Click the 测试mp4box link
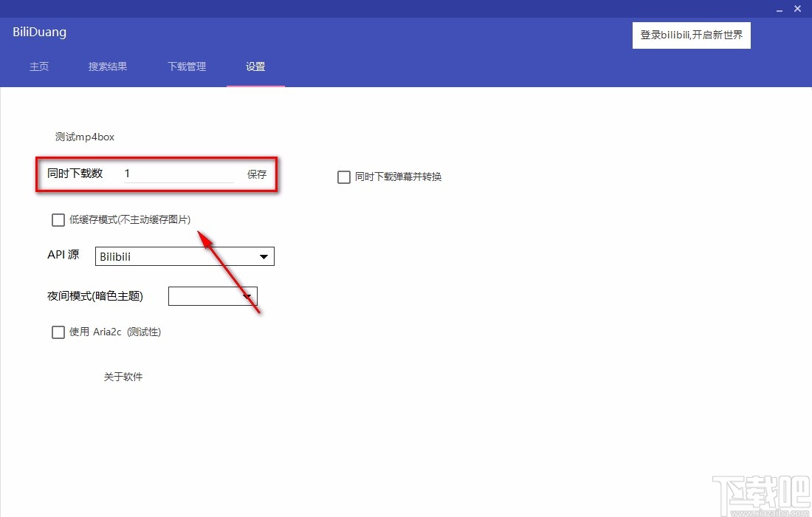The height and width of the screenshot is (517, 812). click(84, 137)
